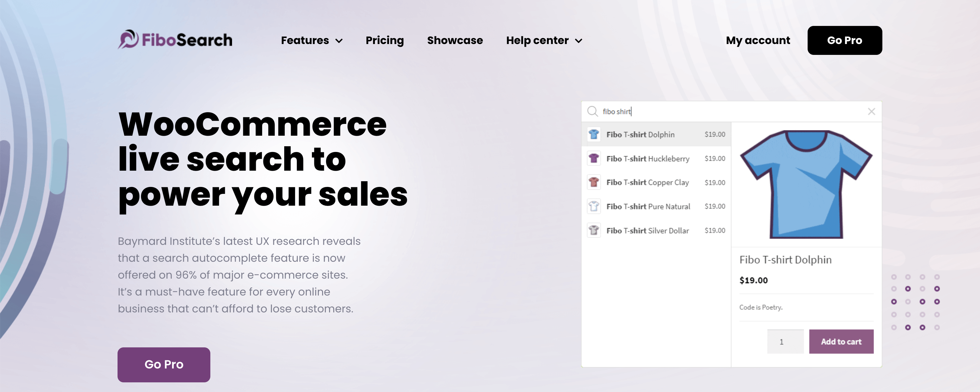Select Fibo T-shirt Silver Dollar suggestion text
Viewport: 980px width, 392px height.
coord(648,231)
